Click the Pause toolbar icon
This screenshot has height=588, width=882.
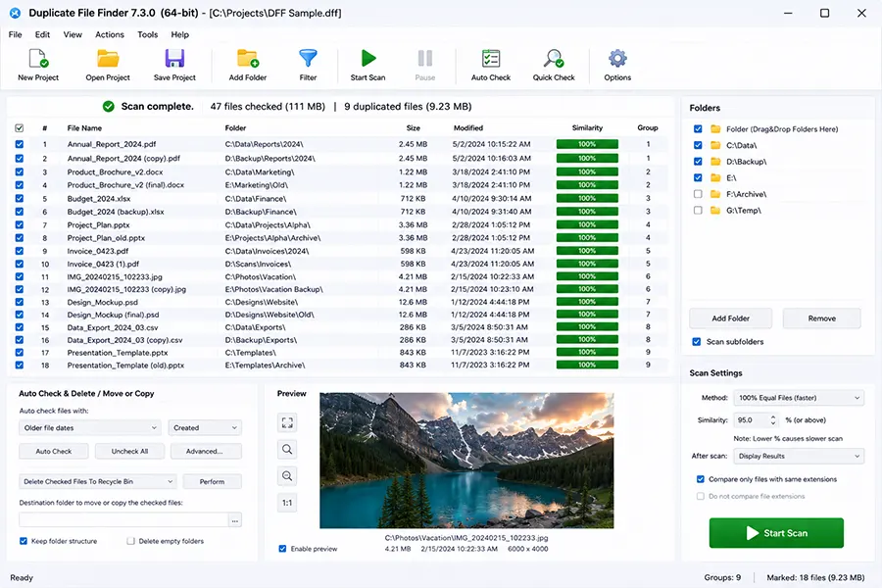click(424, 59)
